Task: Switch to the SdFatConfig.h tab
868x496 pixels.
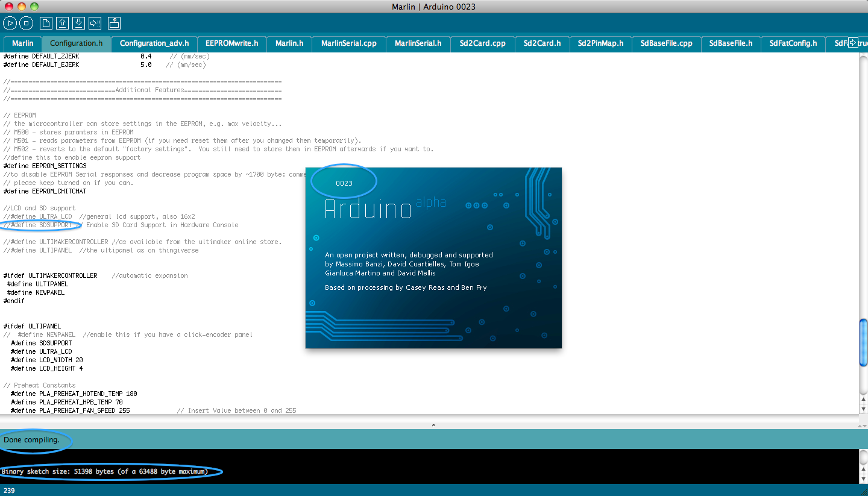Action: 793,43
